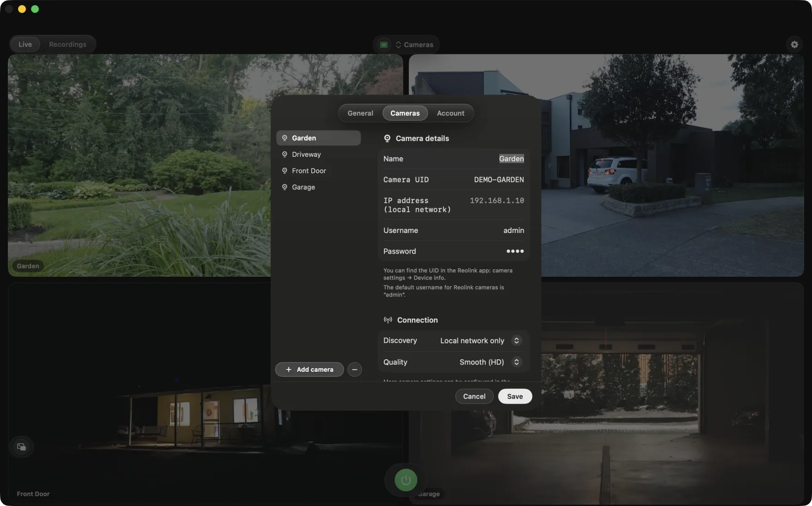Open the Discovery dropdown

480,340
